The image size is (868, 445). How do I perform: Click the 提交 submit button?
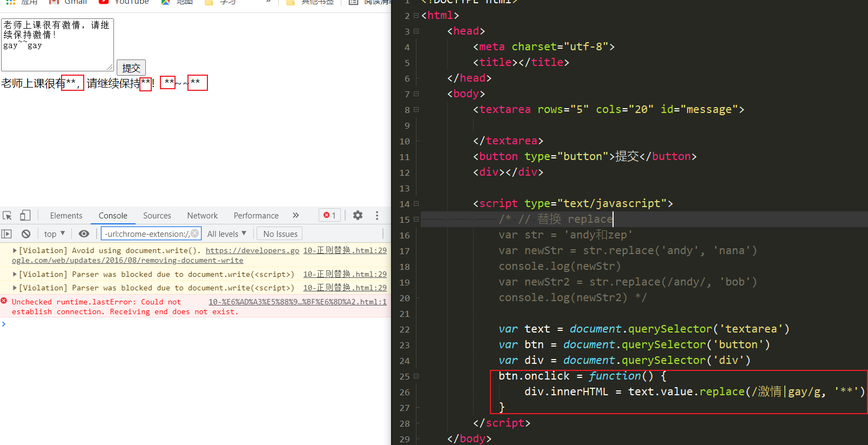click(131, 68)
